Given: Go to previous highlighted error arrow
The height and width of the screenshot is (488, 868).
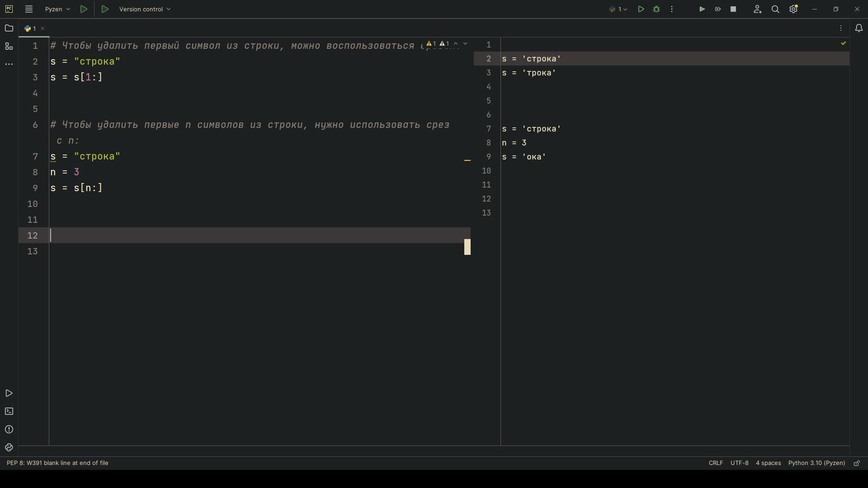Looking at the screenshot, I should (x=456, y=44).
